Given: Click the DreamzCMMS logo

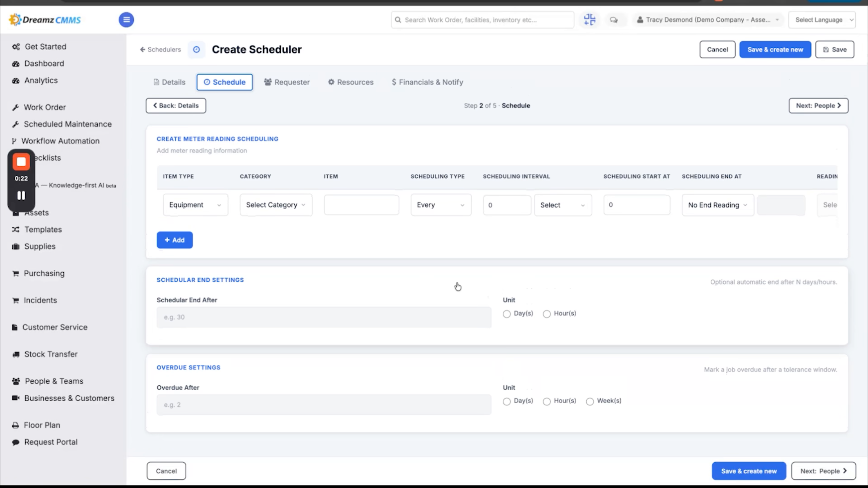Looking at the screenshot, I should pyautogui.click(x=45, y=20).
